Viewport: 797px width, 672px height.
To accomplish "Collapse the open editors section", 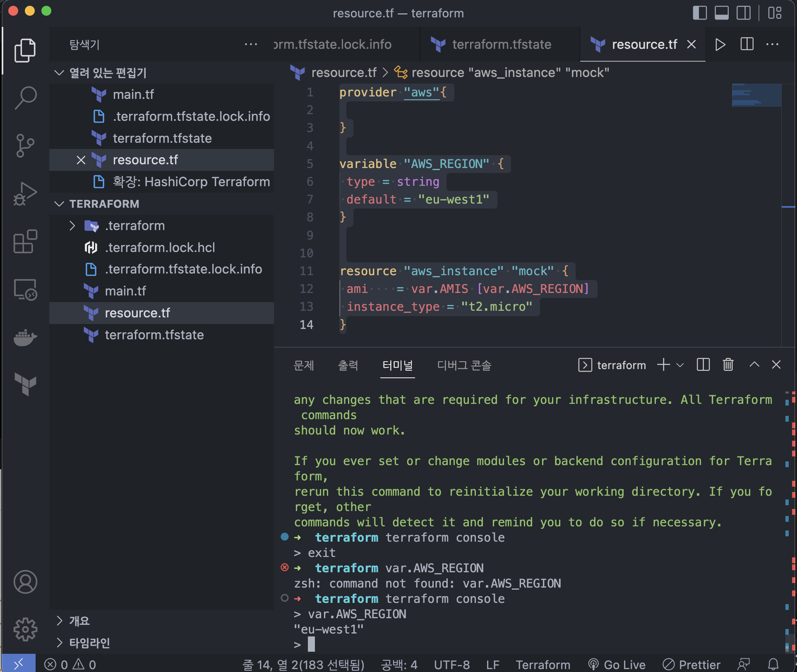I will click(59, 73).
